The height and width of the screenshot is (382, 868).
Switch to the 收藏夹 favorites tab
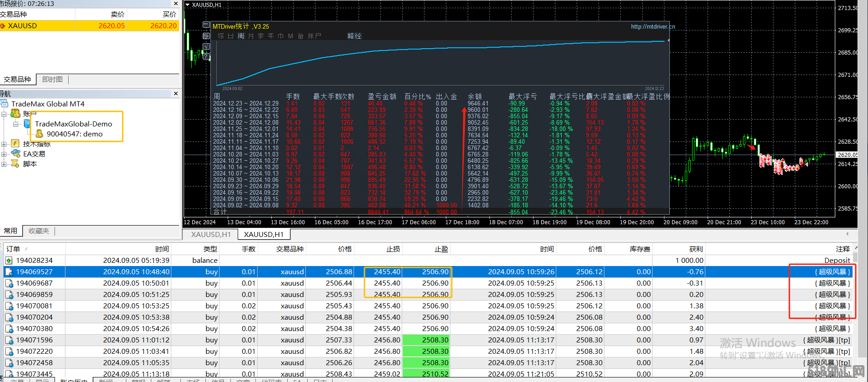(39, 231)
